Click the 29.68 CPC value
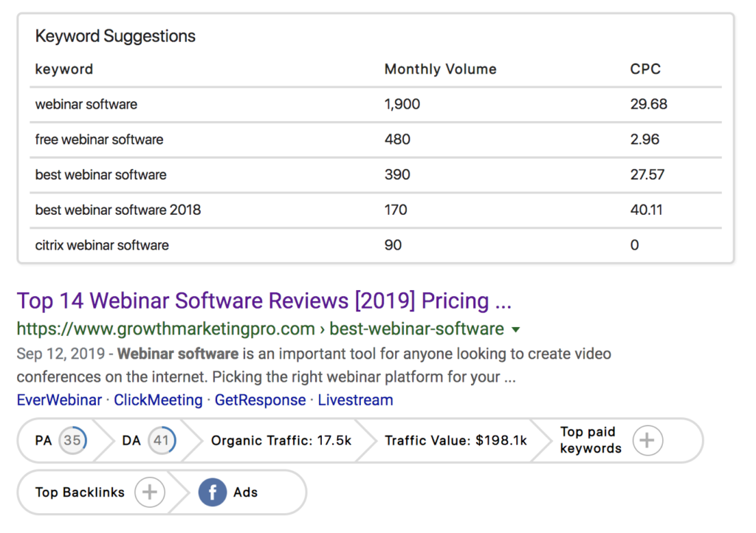Screen dimensions: 756x533 pos(648,105)
